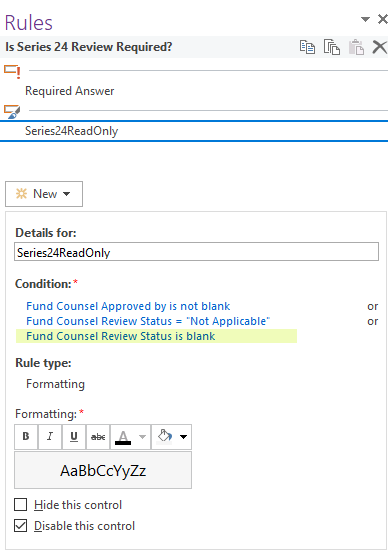Expand the shading fill color dropdown arrow
The width and height of the screenshot is (388, 551).
pos(183,437)
